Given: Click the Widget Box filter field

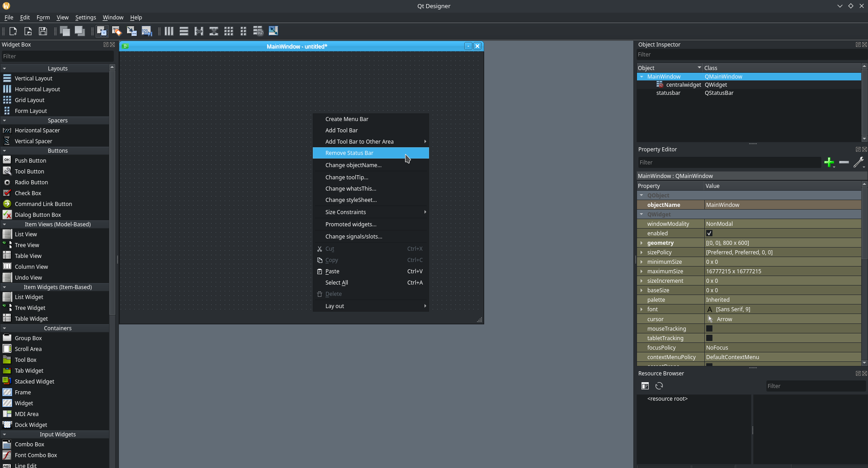Looking at the screenshot, I should [57, 56].
